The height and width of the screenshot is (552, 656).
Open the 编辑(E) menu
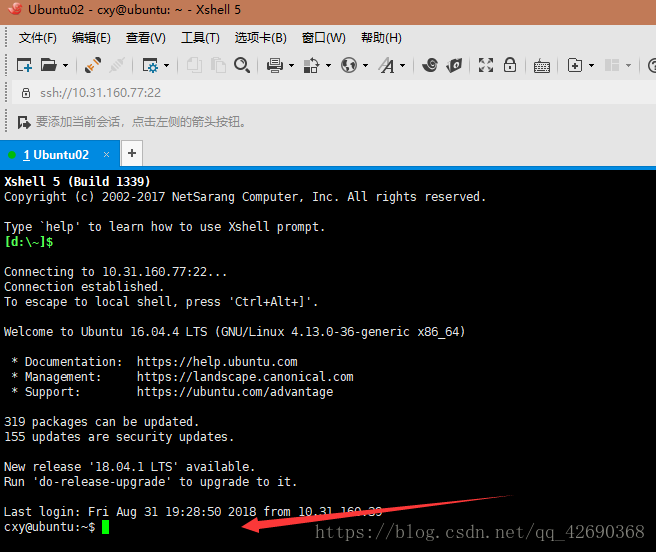(91, 38)
